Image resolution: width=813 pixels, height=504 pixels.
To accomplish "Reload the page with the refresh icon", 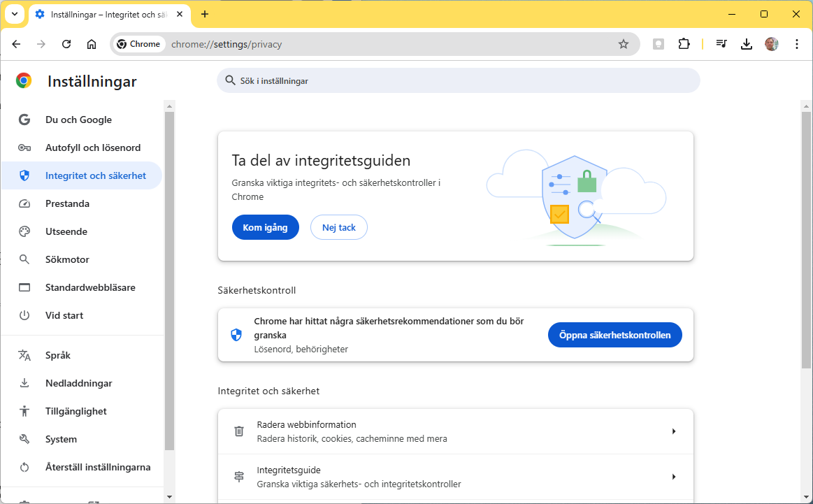I will pos(66,43).
